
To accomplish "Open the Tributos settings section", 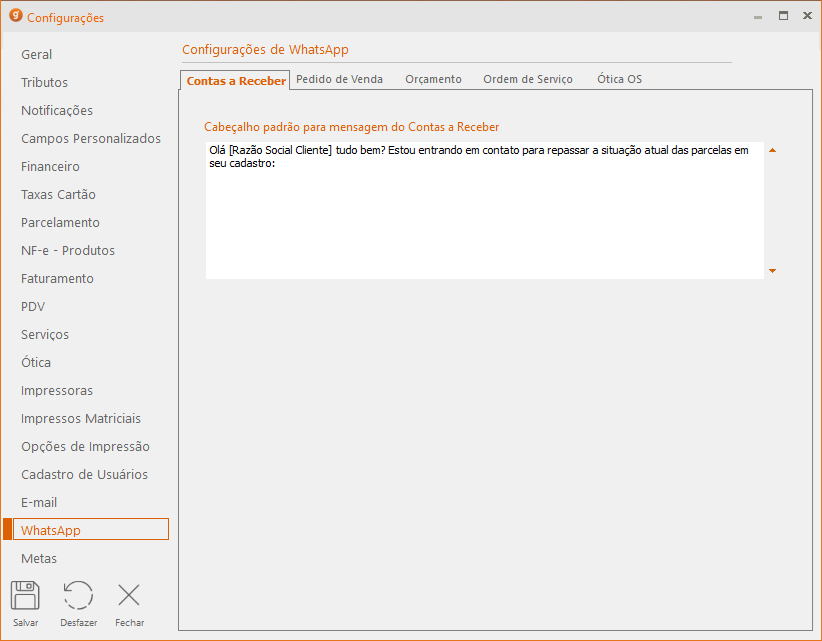I will pyautogui.click(x=45, y=82).
